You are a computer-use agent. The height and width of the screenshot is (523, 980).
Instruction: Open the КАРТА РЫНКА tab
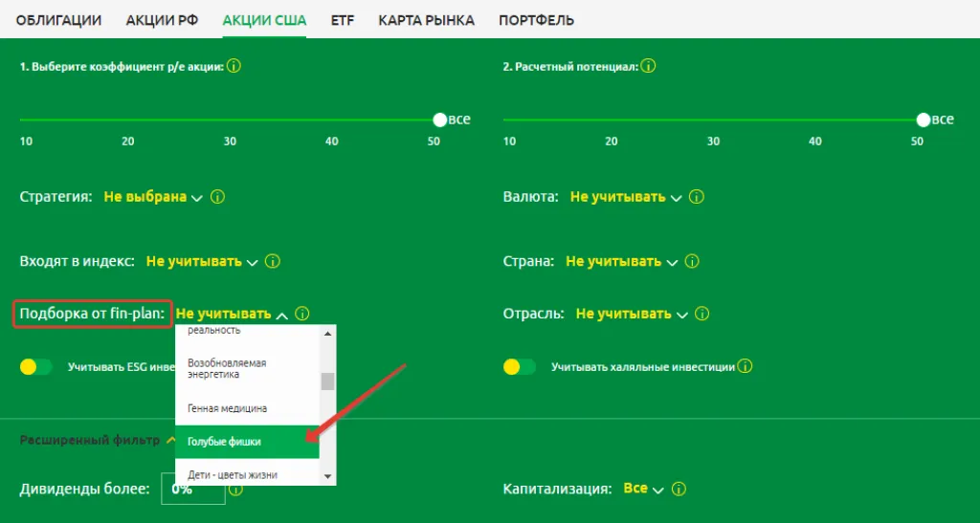426,20
